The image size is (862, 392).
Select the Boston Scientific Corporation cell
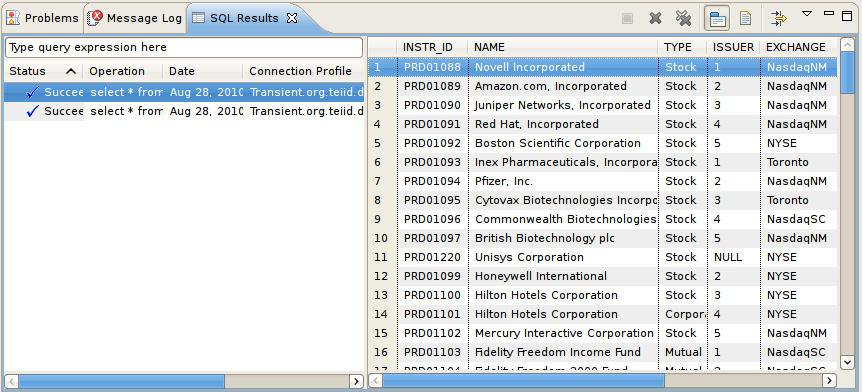click(x=563, y=143)
